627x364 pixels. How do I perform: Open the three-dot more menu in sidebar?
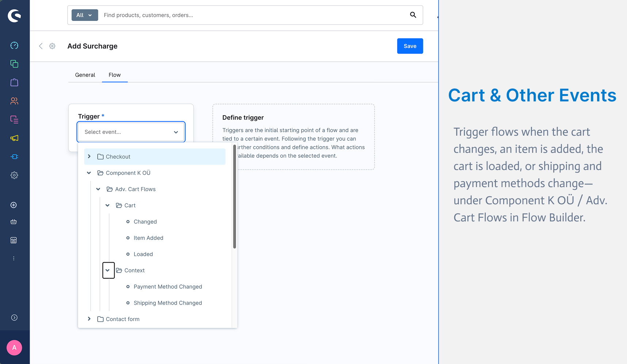(14, 258)
